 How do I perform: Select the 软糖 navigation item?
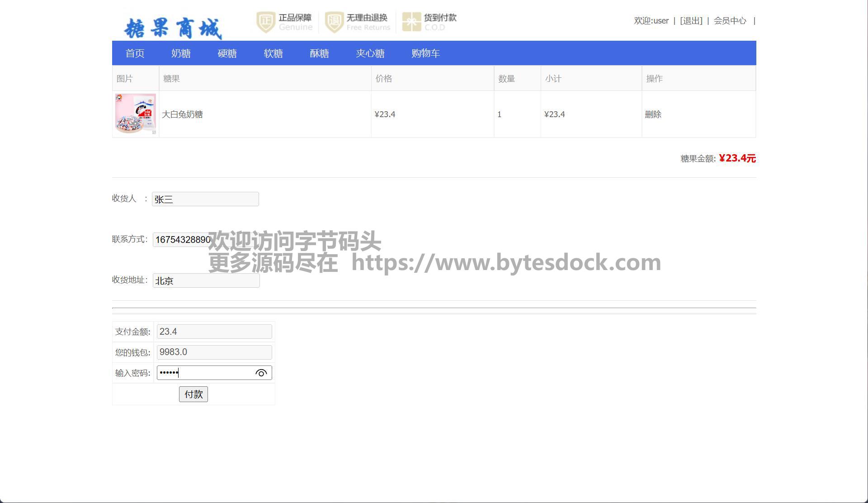tap(273, 53)
